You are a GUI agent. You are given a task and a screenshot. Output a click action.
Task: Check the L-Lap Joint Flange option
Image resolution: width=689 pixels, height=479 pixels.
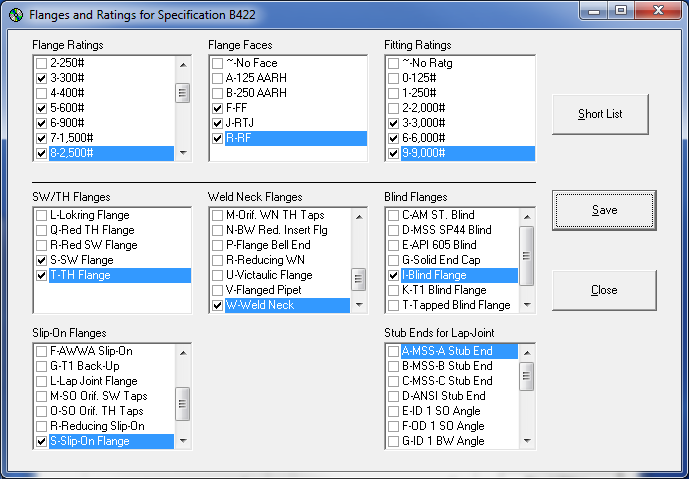pyautogui.click(x=41, y=381)
